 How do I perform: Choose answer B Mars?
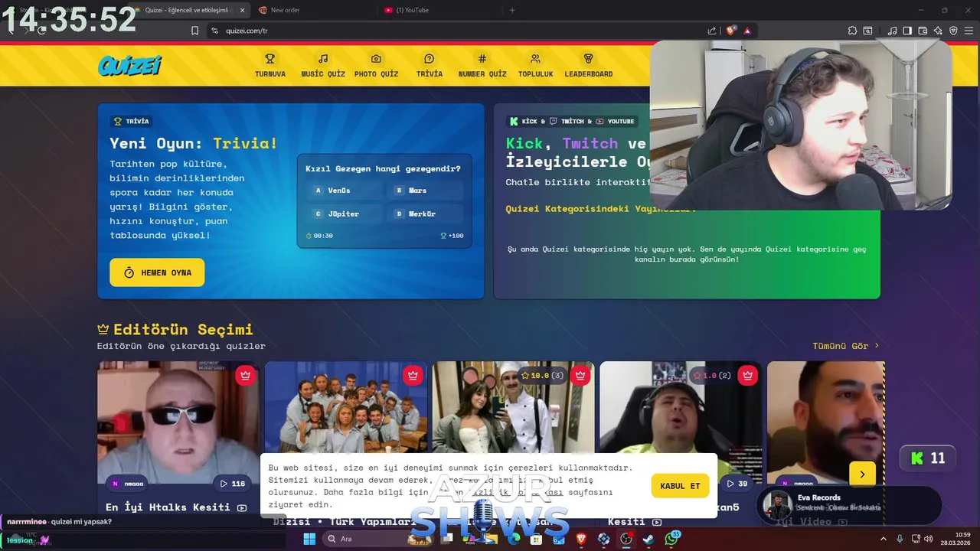tap(426, 191)
